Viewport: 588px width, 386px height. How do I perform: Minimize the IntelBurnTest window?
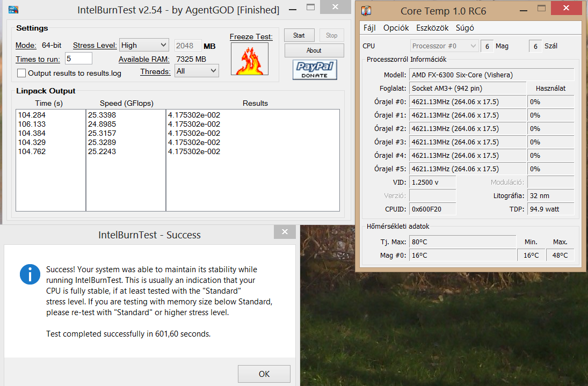click(293, 10)
